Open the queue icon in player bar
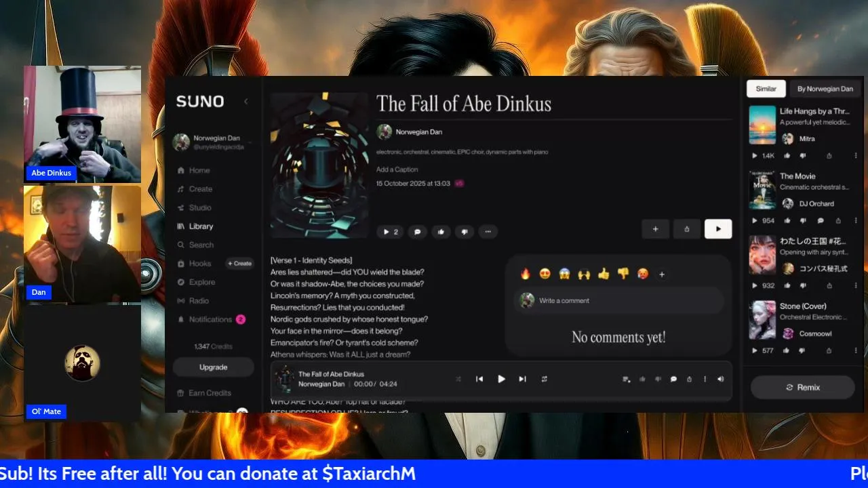The height and width of the screenshot is (488, 868). [626, 380]
